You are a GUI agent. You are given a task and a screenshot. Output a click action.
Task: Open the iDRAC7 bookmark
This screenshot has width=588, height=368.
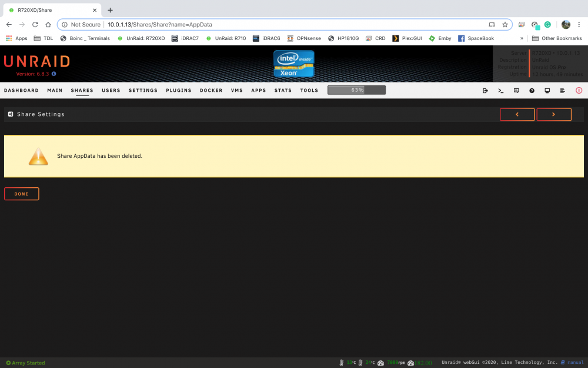pyautogui.click(x=185, y=38)
